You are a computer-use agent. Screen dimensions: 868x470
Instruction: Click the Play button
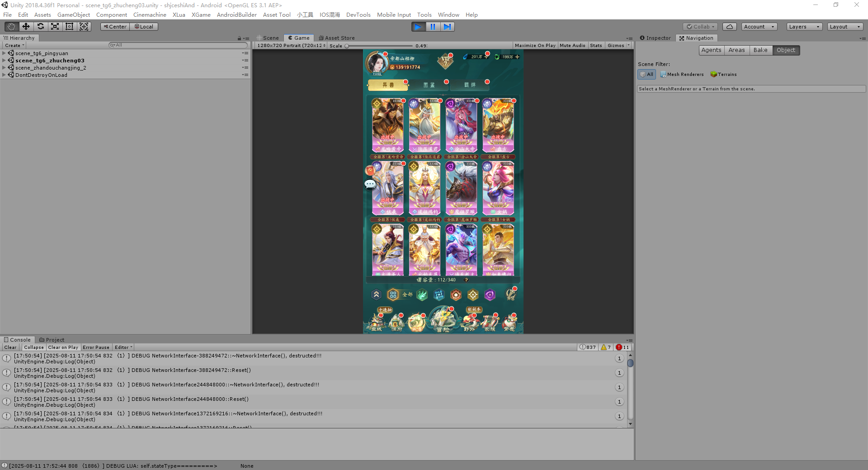[418, 27]
